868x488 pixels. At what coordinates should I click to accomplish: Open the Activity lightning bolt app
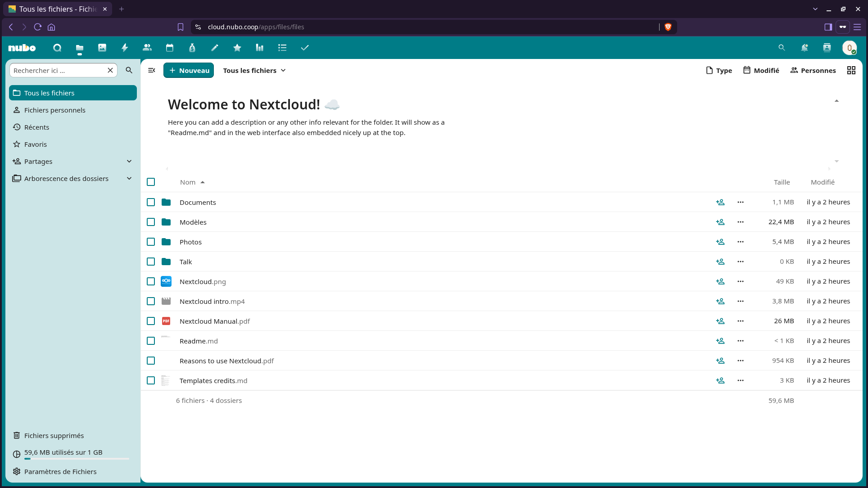tap(125, 48)
